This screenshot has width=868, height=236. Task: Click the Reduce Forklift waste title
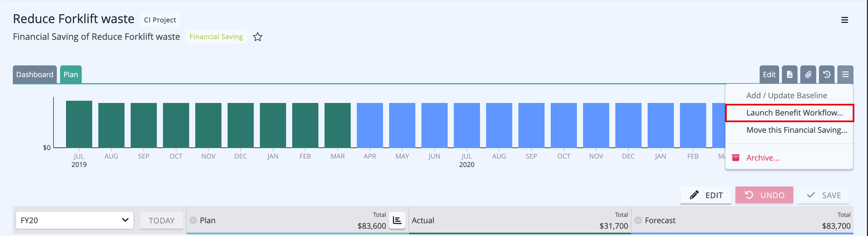[x=74, y=19]
